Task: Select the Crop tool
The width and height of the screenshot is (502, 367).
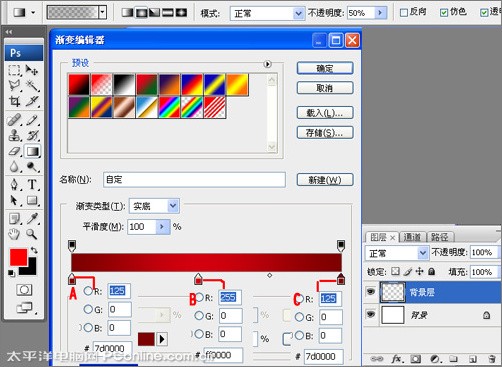Action: point(14,101)
